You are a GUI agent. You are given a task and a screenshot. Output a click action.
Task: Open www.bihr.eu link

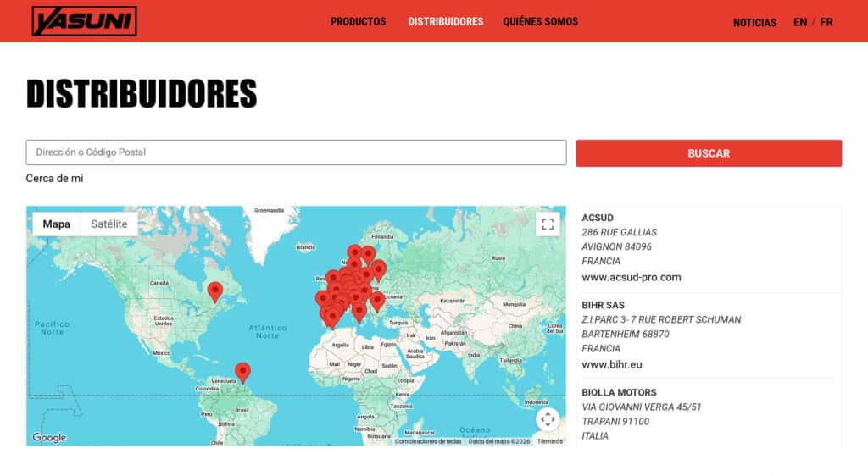612,364
